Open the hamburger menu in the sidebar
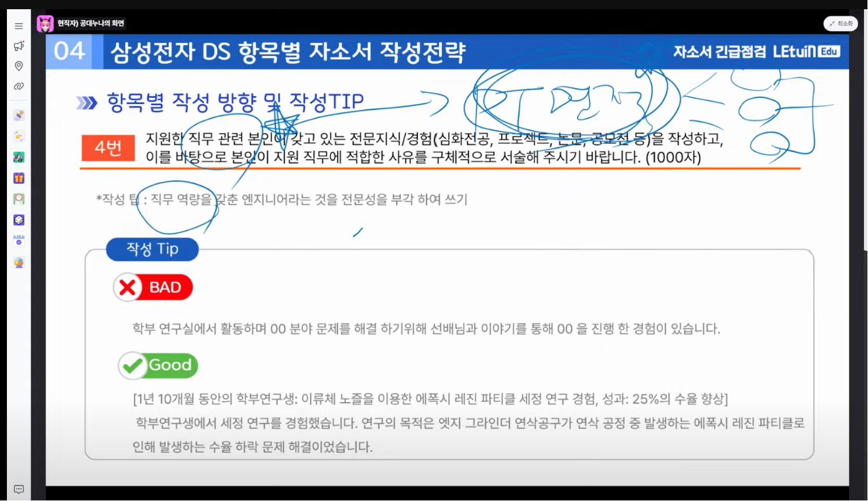This screenshot has height=501, width=868. pyautogui.click(x=18, y=26)
